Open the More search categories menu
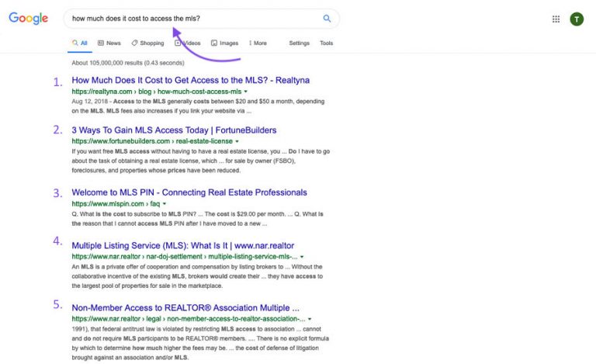The image size is (596, 364). click(258, 43)
